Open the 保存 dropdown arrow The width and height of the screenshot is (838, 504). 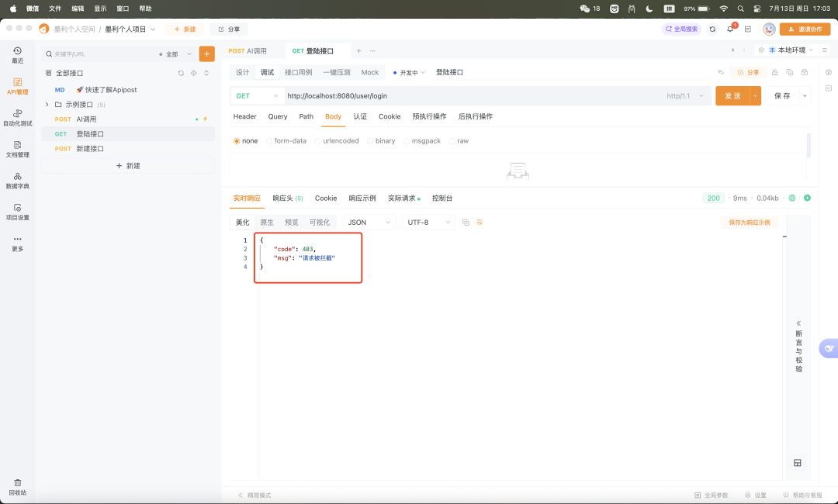coord(805,96)
